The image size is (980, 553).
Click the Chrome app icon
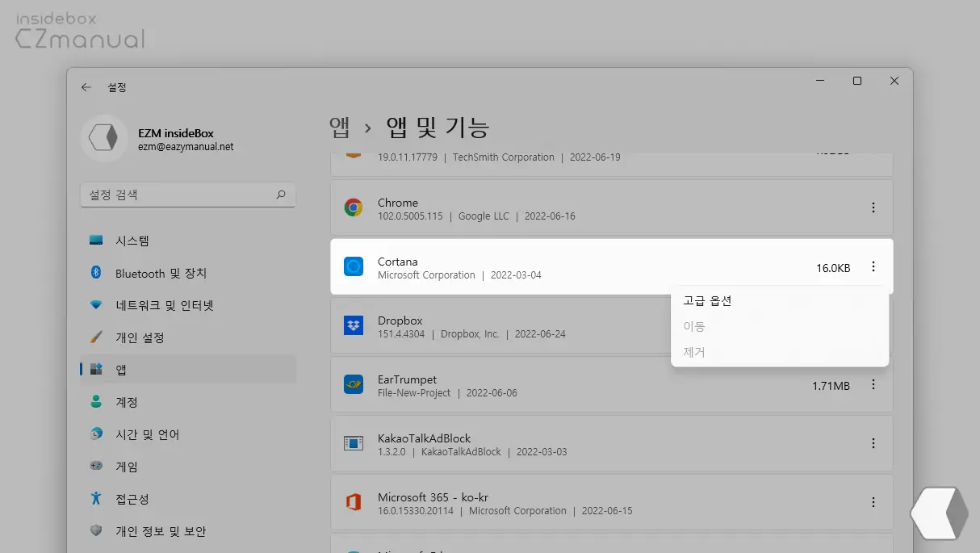(x=354, y=207)
